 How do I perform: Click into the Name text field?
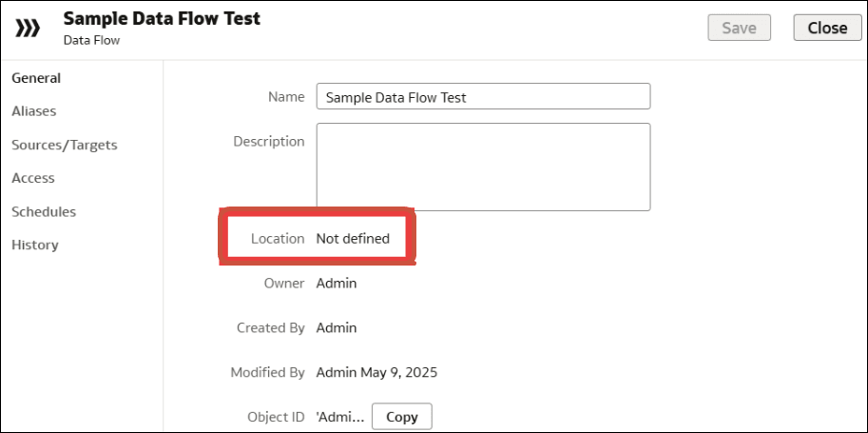(483, 97)
